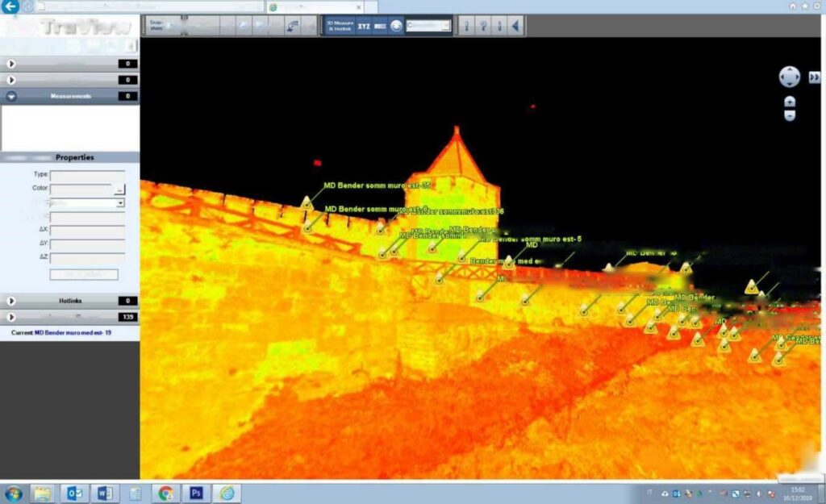
Task: Click the Type field in Properties
Action: click(x=87, y=174)
